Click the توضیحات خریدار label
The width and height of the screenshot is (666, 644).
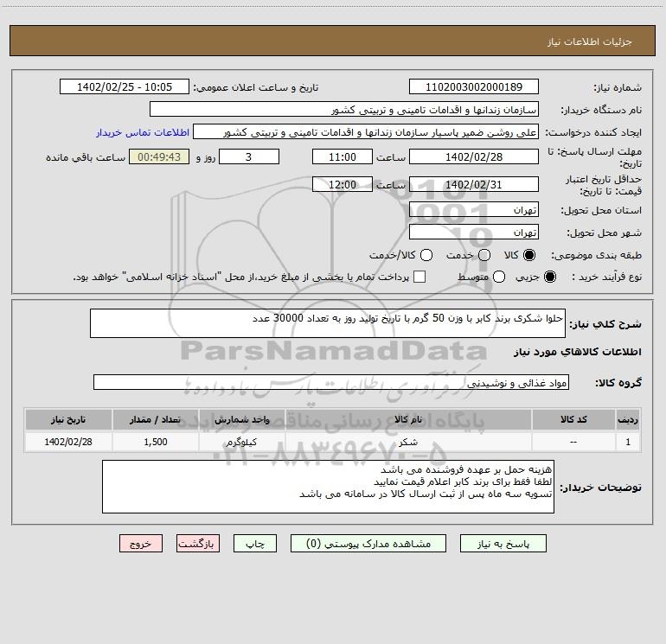(600, 488)
